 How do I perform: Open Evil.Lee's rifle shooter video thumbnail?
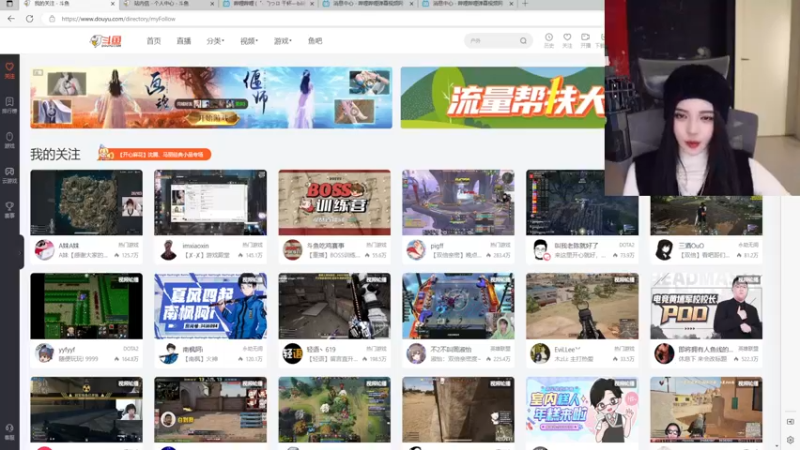click(582, 306)
